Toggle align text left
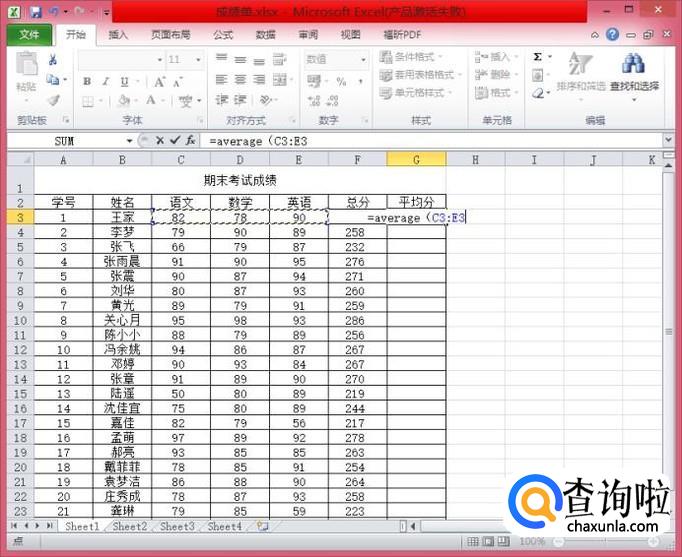Image resolution: width=682 pixels, height=557 pixels. (222, 80)
